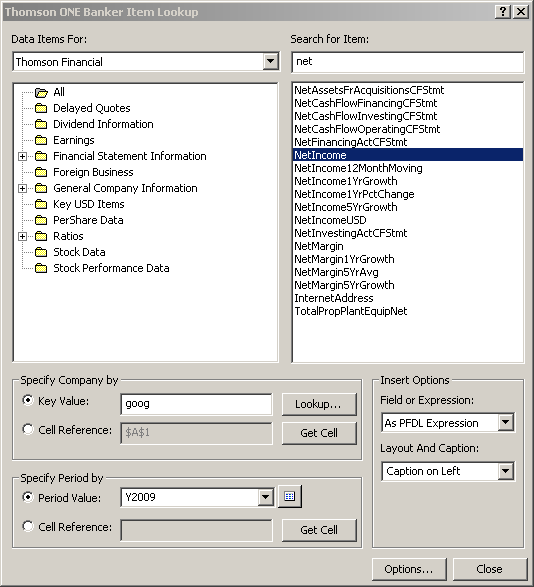The height and width of the screenshot is (587, 534).
Task: Click the All open folder icon
Action: click(x=41, y=92)
